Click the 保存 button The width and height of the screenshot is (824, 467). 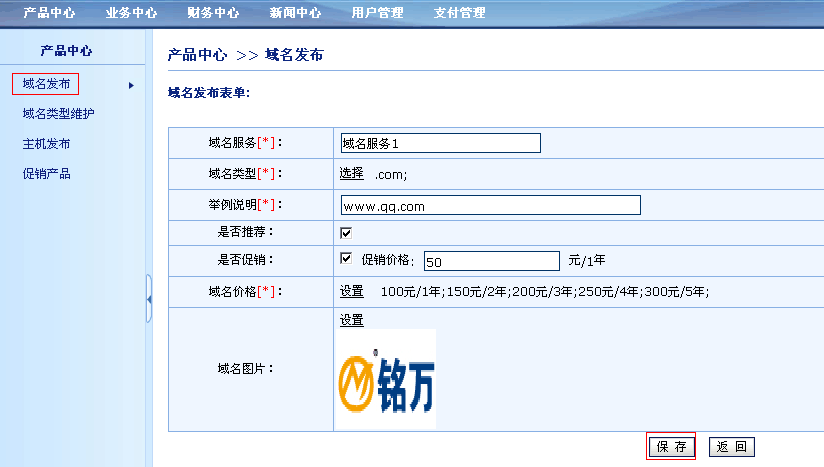(671, 447)
